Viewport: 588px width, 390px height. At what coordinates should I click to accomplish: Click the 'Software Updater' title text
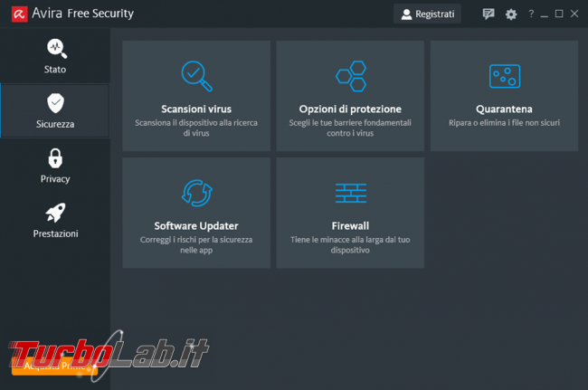(196, 226)
